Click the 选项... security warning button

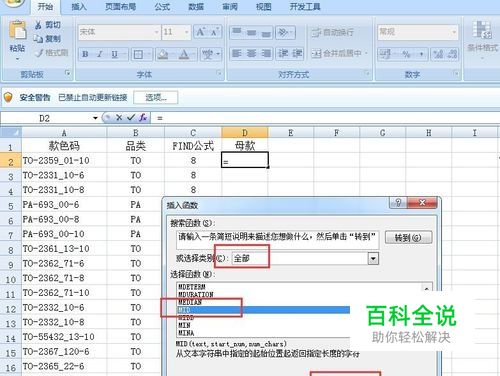coord(156,98)
